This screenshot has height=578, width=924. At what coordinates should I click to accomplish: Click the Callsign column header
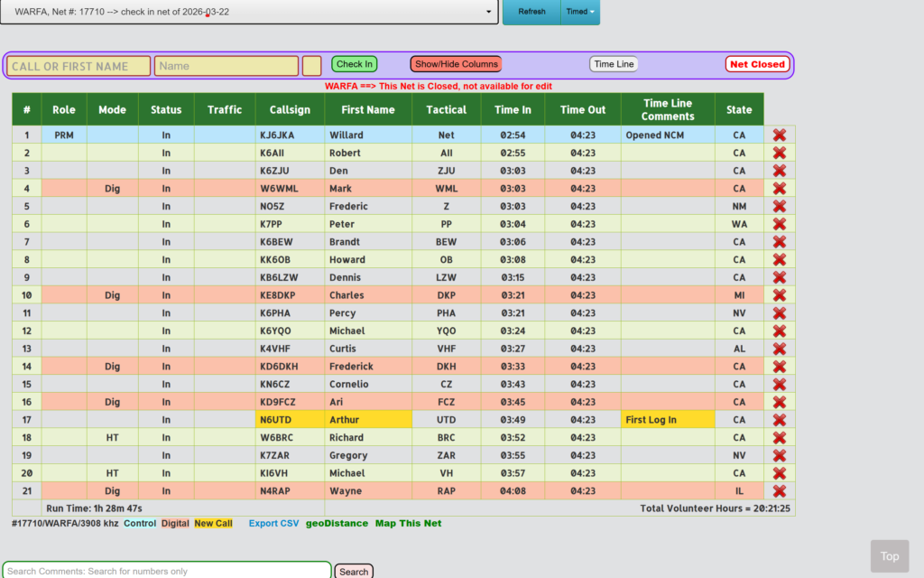pos(290,109)
